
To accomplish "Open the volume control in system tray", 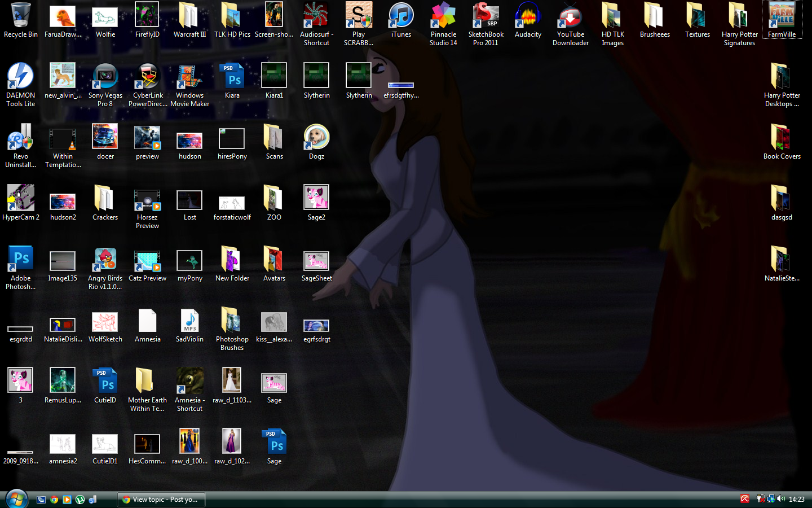I will click(x=781, y=499).
